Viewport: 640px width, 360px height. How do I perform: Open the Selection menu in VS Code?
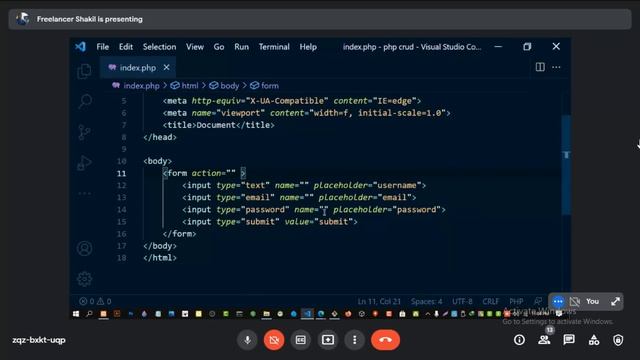point(160,47)
